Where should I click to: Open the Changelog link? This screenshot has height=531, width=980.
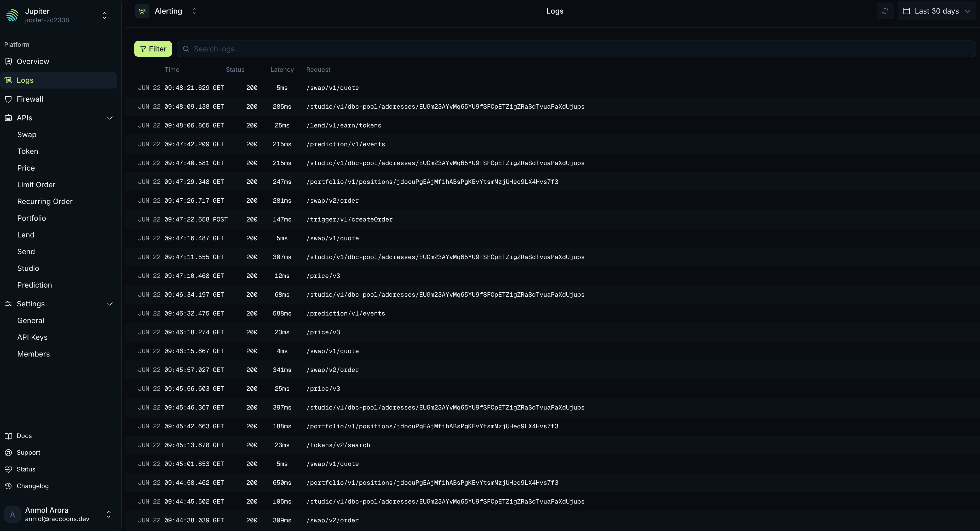[32, 486]
